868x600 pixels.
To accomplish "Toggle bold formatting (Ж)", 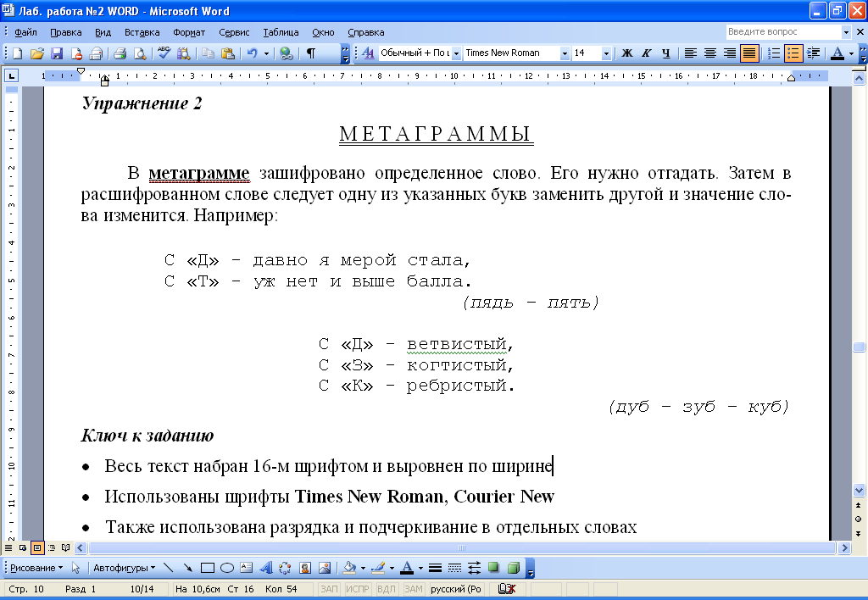I will click(x=626, y=53).
